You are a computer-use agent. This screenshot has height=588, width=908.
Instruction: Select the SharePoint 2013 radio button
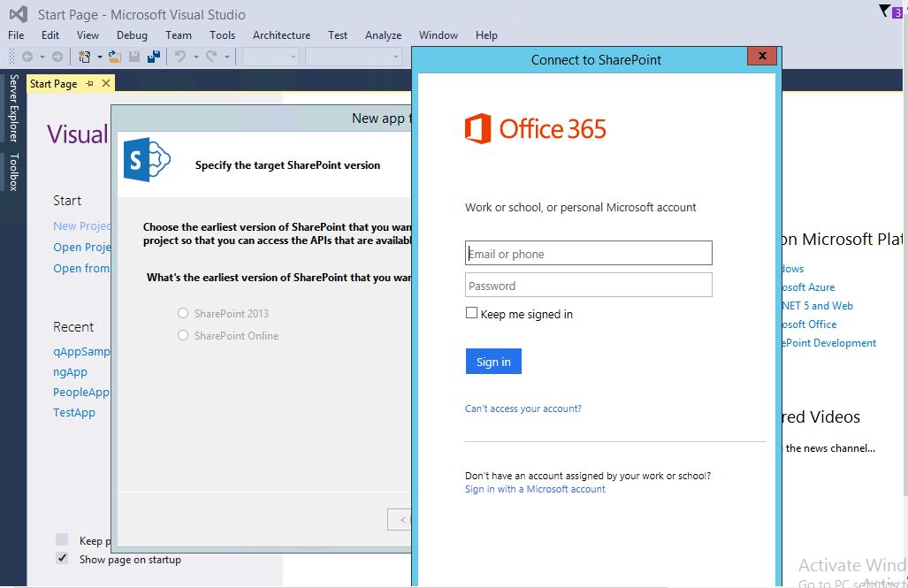click(x=183, y=313)
